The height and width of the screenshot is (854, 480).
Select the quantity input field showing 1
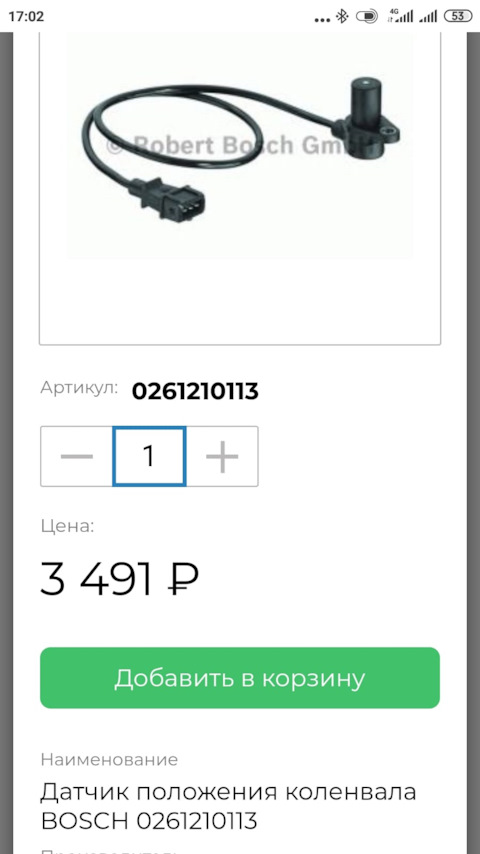(149, 456)
